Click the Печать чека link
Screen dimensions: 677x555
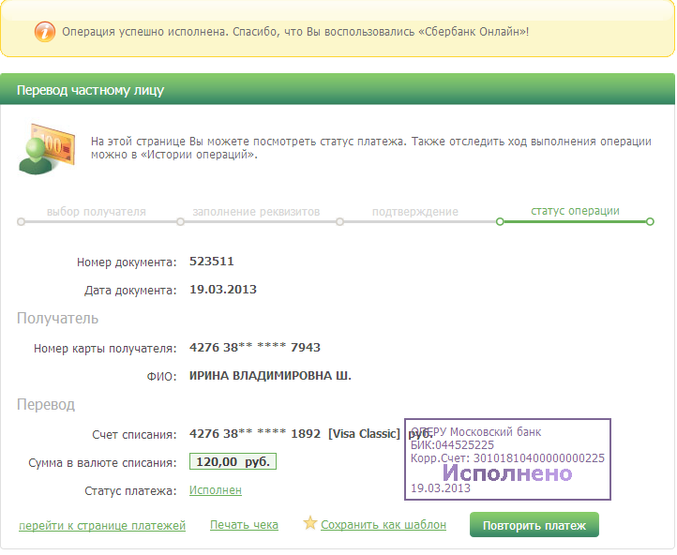pos(244,524)
